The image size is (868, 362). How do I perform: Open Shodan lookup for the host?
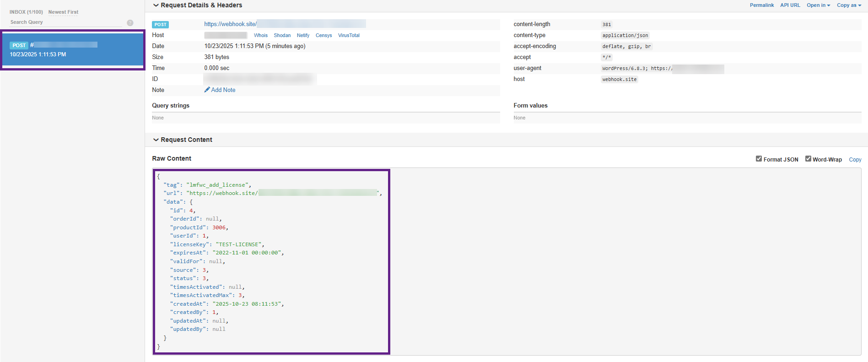coord(282,36)
